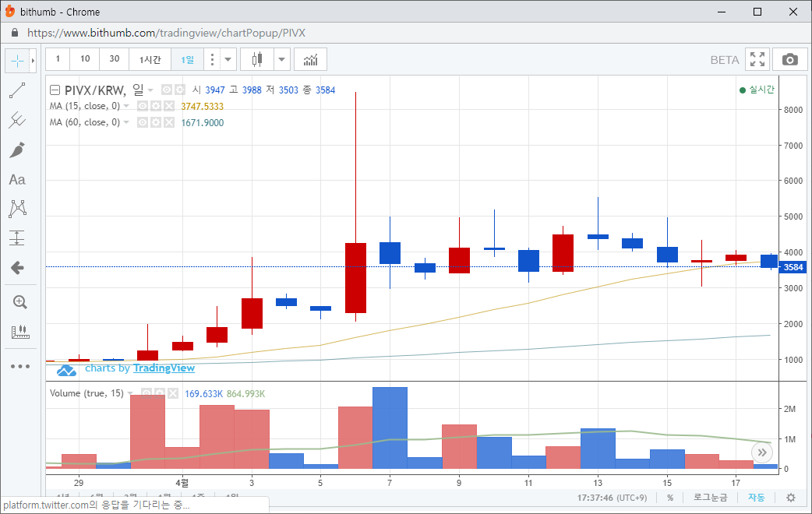Click the browser address bar URL
The width and height of the screenshot is (812, 514).
click(x=166, y=33)
